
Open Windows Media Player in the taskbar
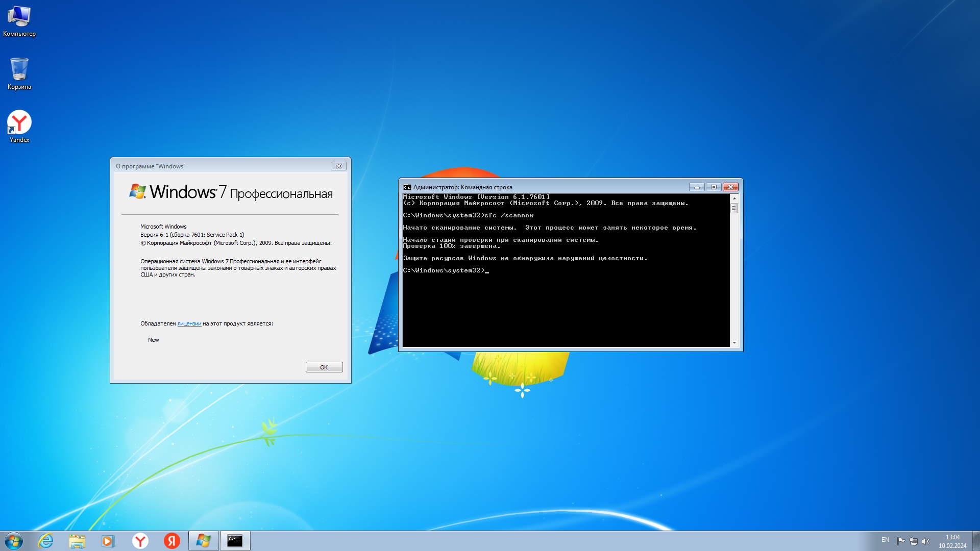click(x=108, y=541)
